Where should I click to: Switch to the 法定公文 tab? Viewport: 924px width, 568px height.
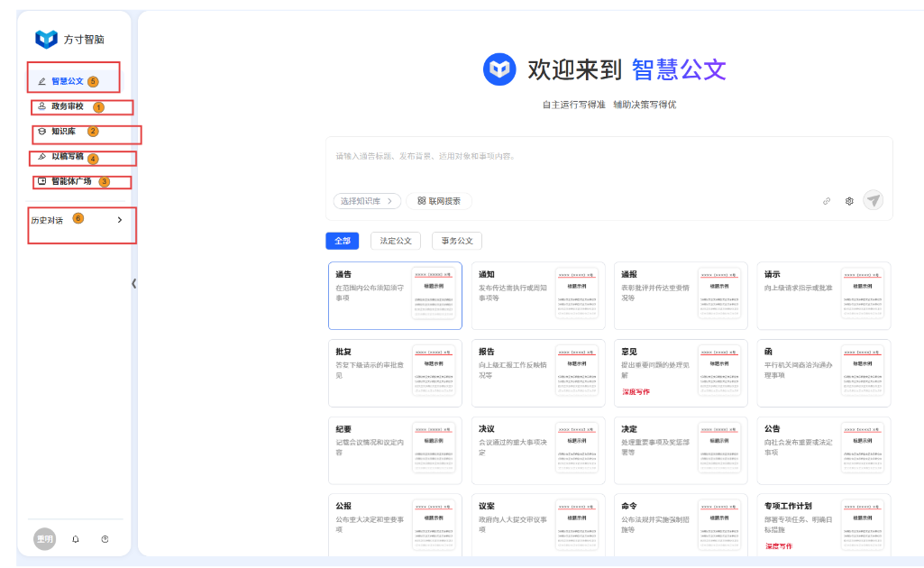395,241
